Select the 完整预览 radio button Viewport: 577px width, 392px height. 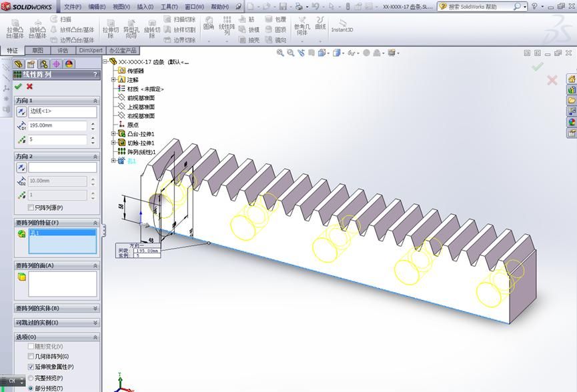[x=31, y=378]
